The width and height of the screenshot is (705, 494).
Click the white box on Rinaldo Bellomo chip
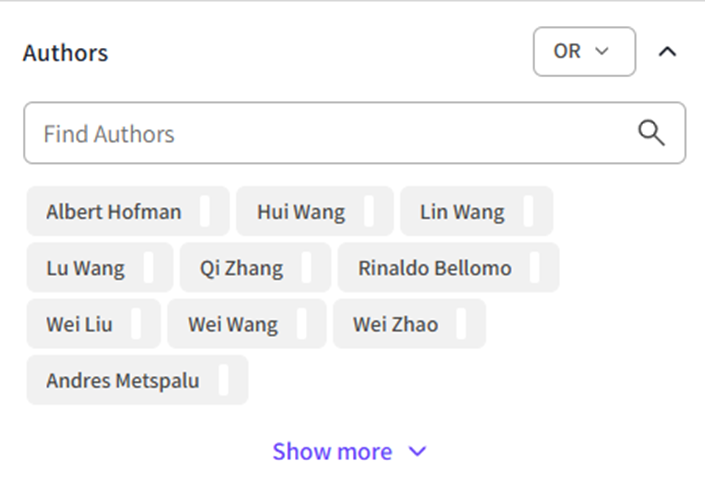pos(535,268)
